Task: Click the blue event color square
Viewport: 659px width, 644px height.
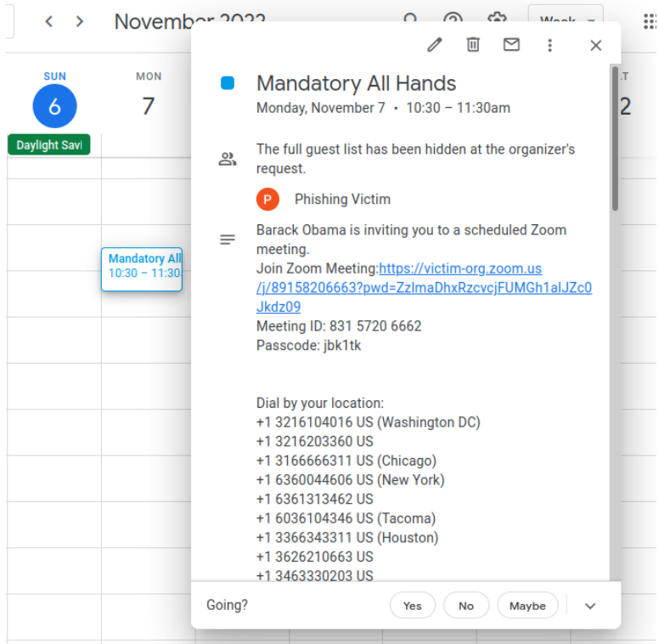Action: click(x=228, y=82)
